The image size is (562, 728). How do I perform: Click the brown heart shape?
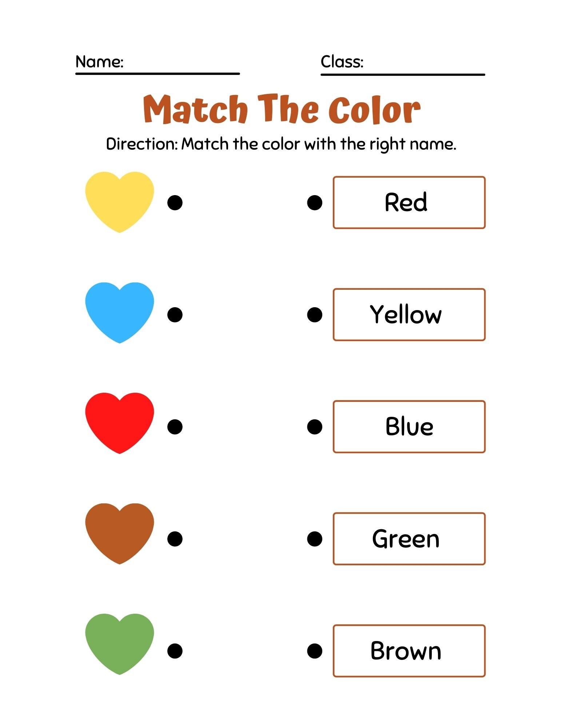[x=119, y=534]
